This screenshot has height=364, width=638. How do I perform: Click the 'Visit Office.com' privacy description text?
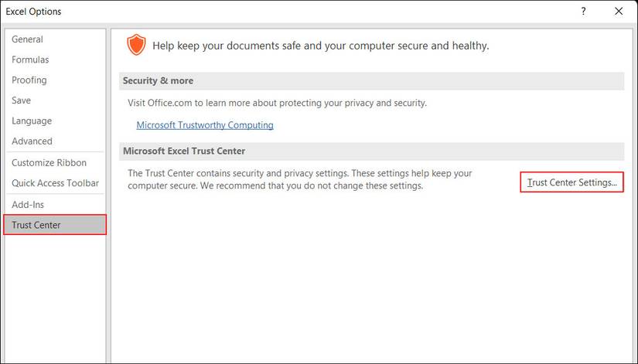click(x=277, y=103)
